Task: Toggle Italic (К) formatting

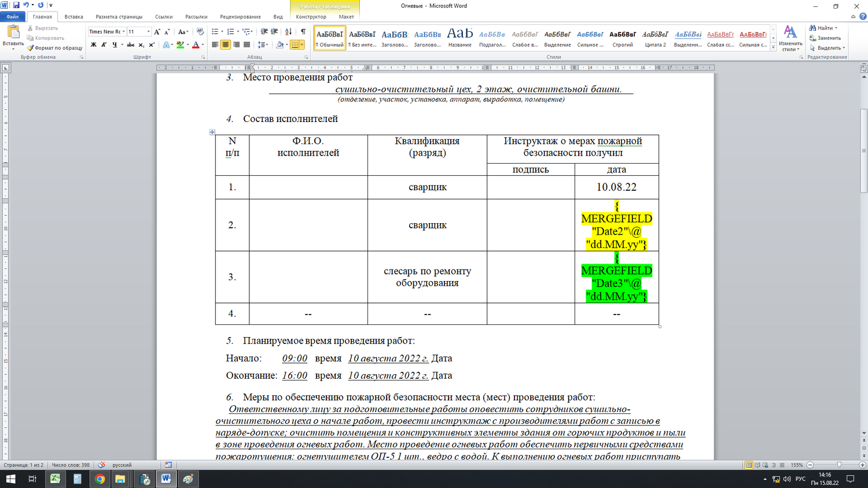Action: (104, 45)
